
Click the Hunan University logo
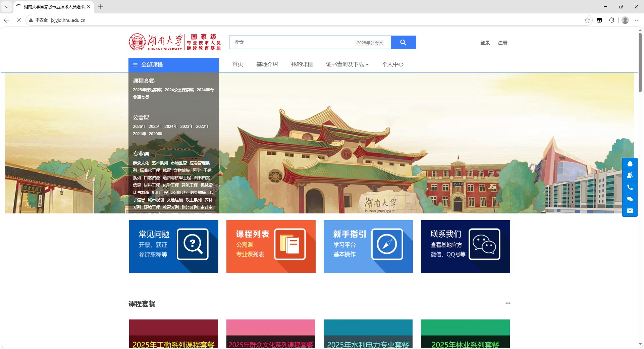[174, 42]
